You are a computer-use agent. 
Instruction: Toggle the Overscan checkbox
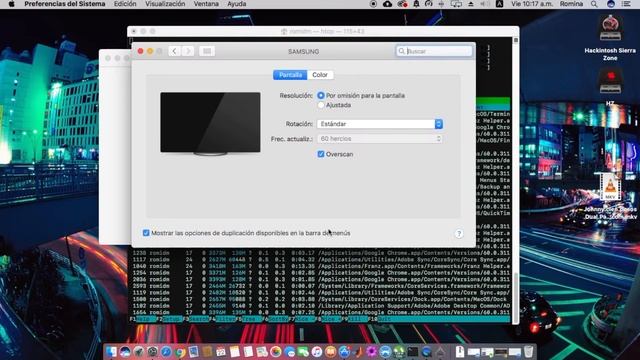click(x=321, y=154)
